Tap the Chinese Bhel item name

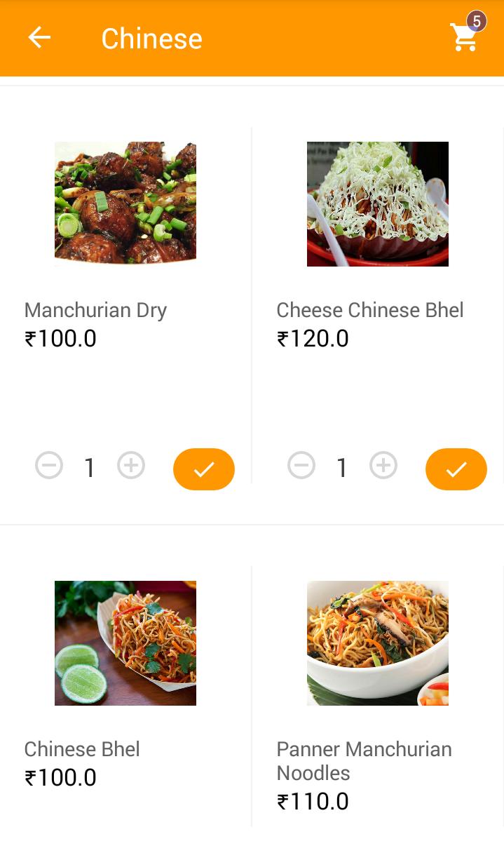click(x=82, y=749)
